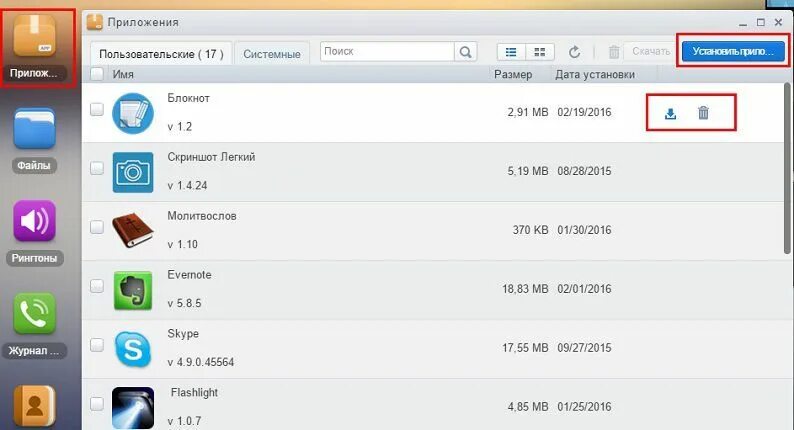Viewport: 794px width, 430px height.
Task: Click the 370 KB size value
Action: pyautogui.click(x=530, y=230)
